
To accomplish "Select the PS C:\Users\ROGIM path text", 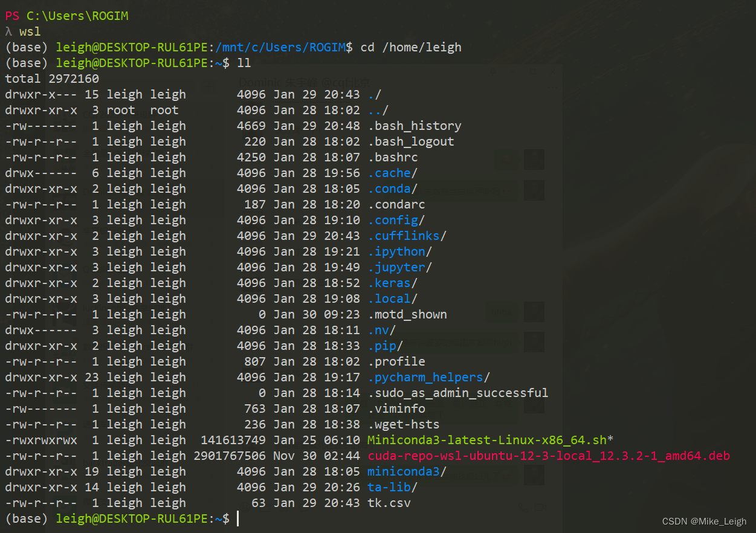I will (68, 15).
